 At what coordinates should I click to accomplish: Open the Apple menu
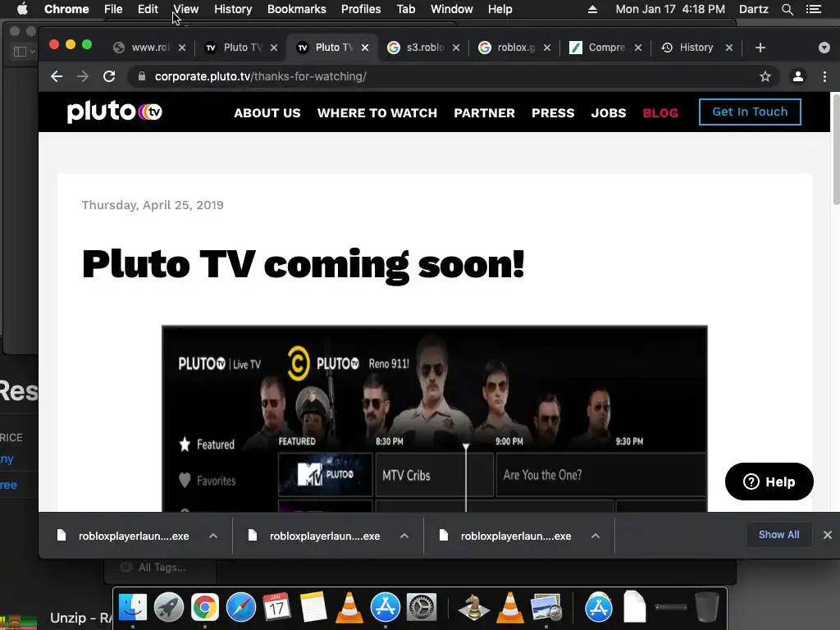tap(22, 9)
